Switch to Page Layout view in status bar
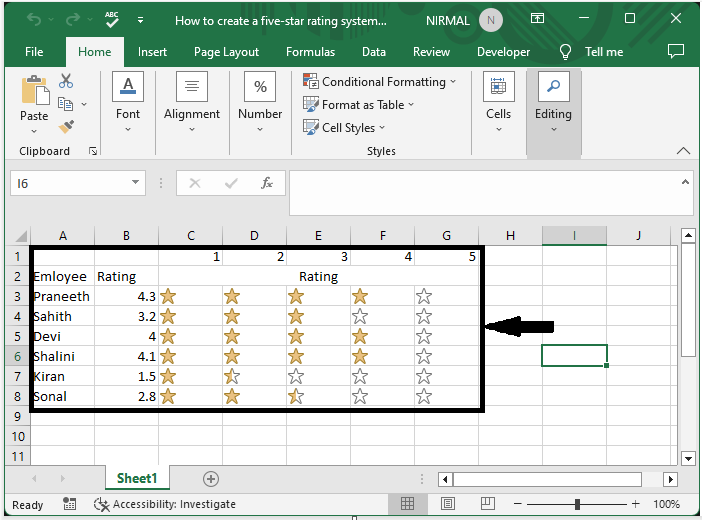The width and height of the screenshot is (702, 520). 449,504
